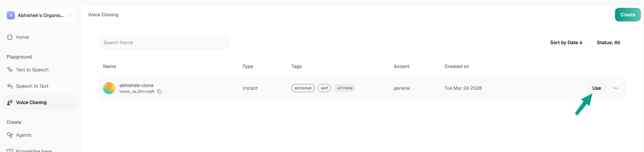Click the Playground section label
The image size is (644, 152).
tap(19, 57)
